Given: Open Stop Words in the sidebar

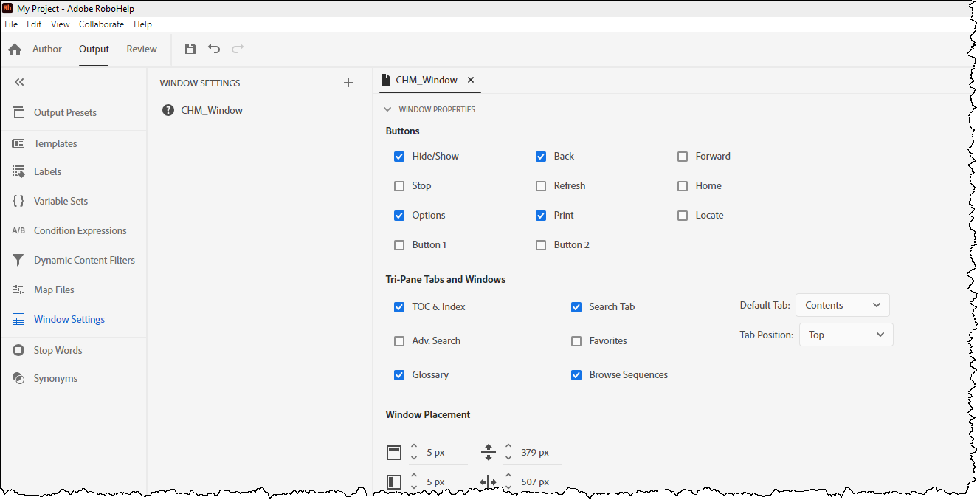Looking at the screenshot, I should 58,350.
